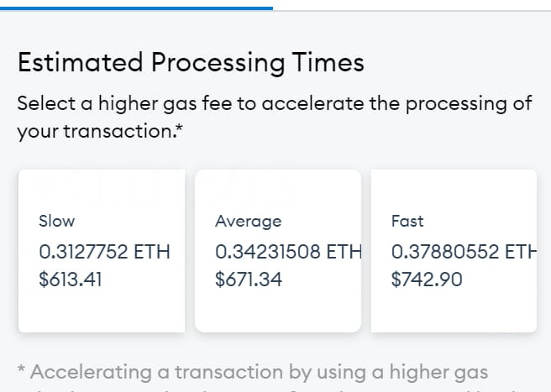The width and height of the screenshot is (551, 392).
Task: Click empty top area of Slow card
Action: 102,190
